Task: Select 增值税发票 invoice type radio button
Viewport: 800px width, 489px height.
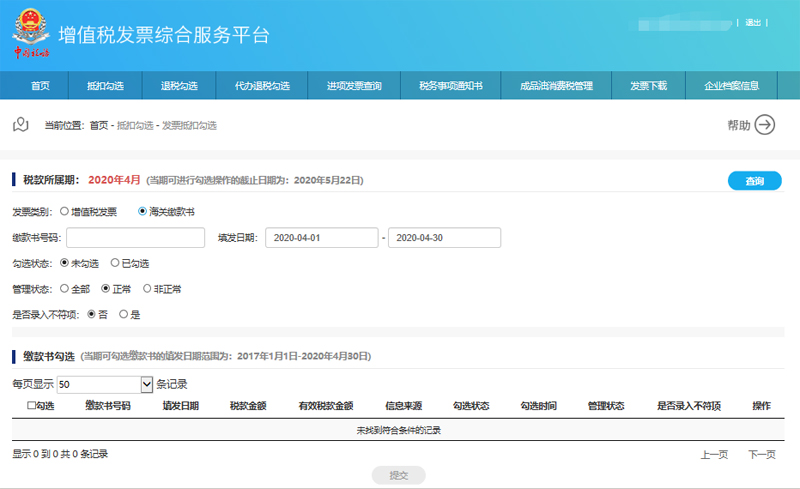Action: [65, 212]
